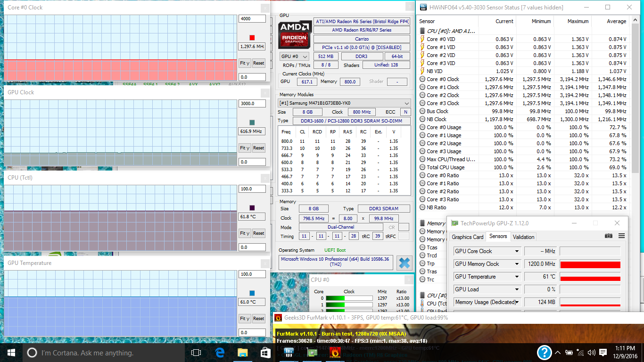Open the Wi-Fi network tray icon
644x362 pixels.
click(581, 353)
